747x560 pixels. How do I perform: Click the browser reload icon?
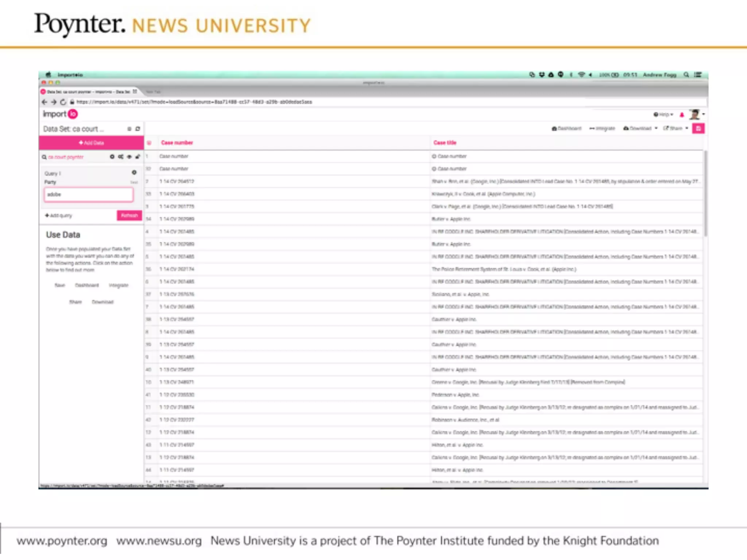coord(63,102)
